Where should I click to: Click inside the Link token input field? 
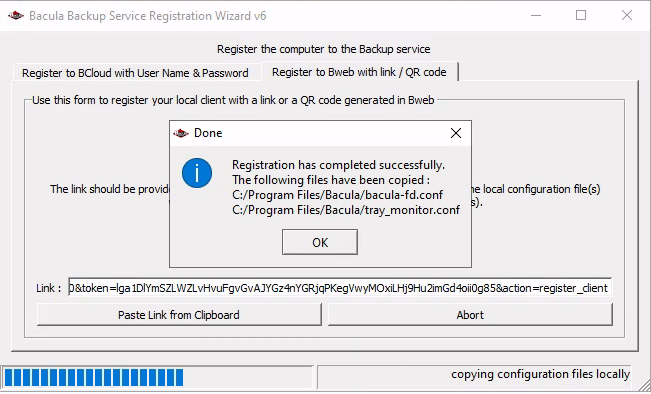pyautogui.click(x=340, y=288)
